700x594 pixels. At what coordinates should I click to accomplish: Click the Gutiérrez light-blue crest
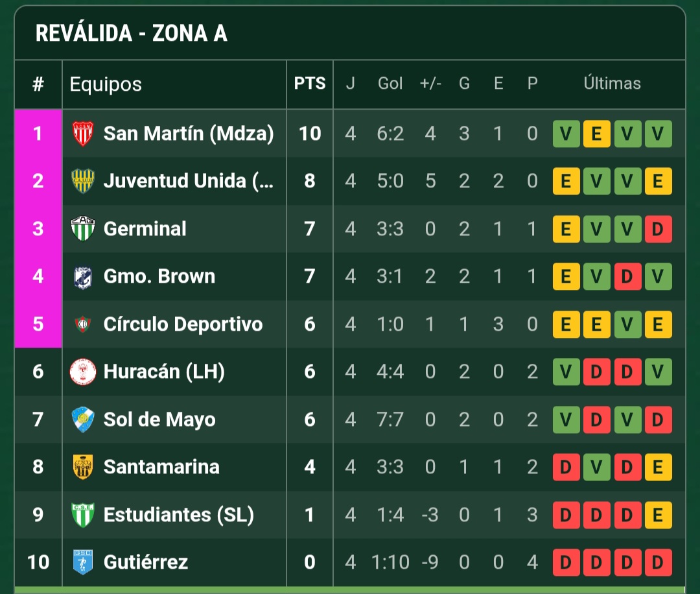[x=82, y=562]
